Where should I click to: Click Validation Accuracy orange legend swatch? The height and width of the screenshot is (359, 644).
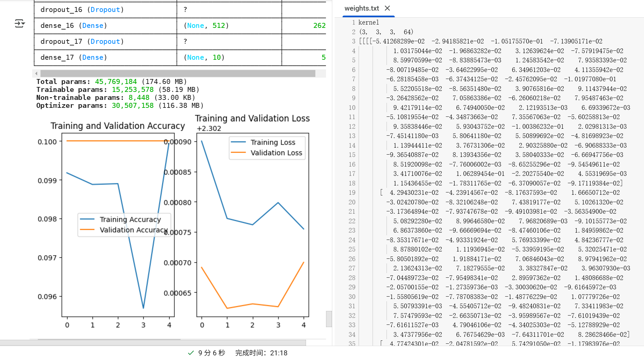pyautogui.click(x=87, y=230)
